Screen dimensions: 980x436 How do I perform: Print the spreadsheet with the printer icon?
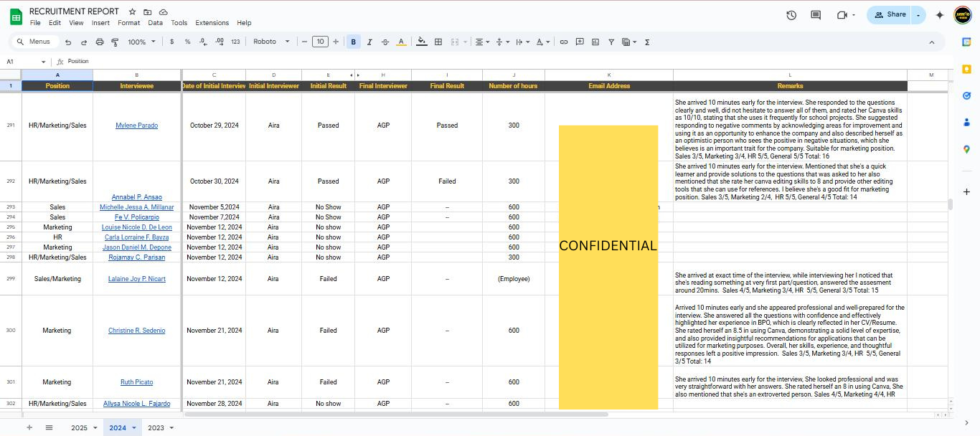tap(100, 42)
